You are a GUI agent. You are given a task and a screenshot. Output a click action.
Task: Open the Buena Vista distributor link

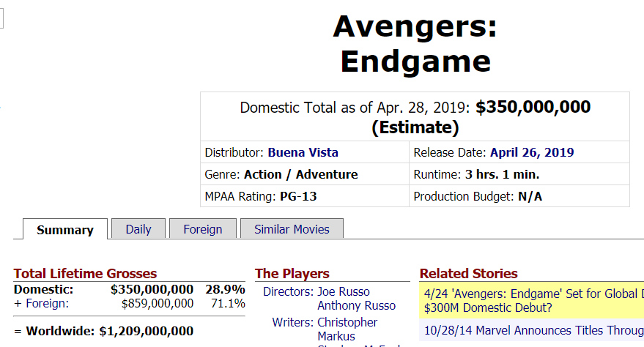303,152
